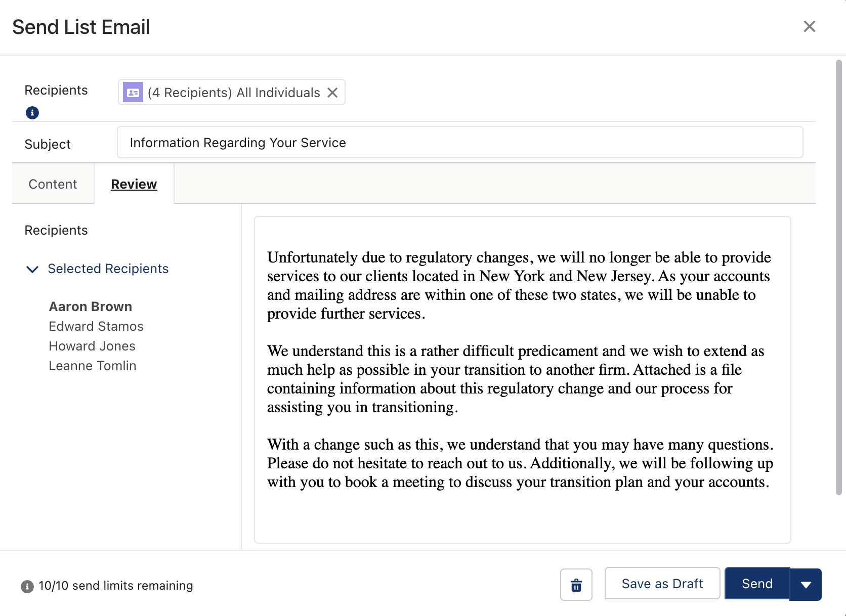This screenshot has height=616, width=846.
Task: Switch to the Content tab
Action: 53,184
